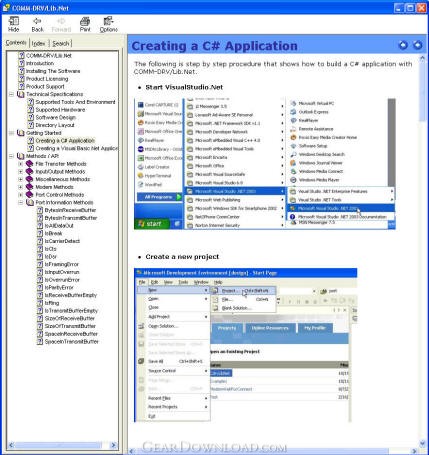Expand the Port Control Methods node
The image size is (429, 455).
tap(21, 195)
